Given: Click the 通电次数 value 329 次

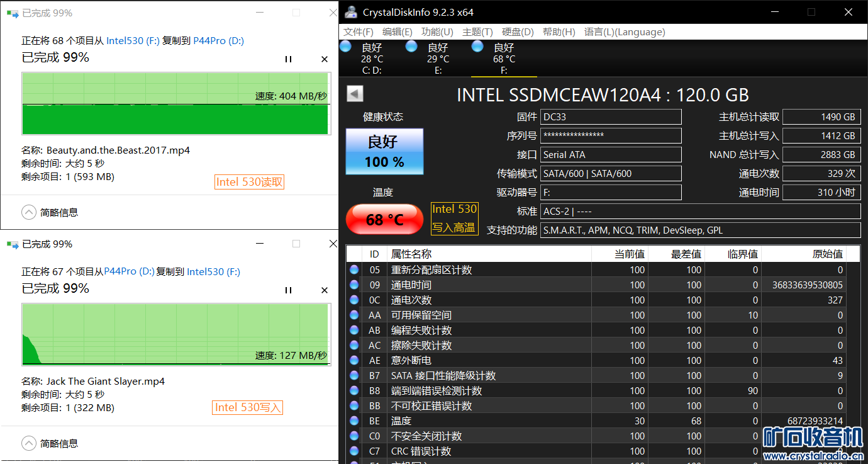Looking at the screenshot, I should coord(822,174).
